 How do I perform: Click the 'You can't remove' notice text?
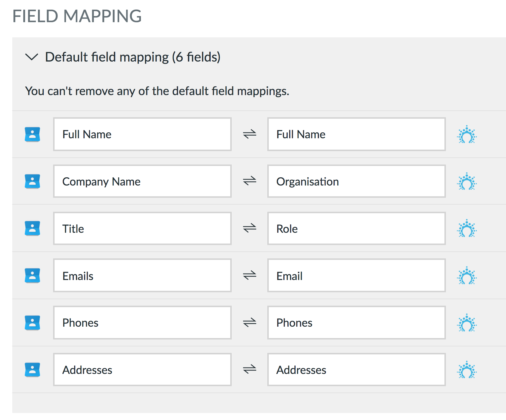click(157, 91)
